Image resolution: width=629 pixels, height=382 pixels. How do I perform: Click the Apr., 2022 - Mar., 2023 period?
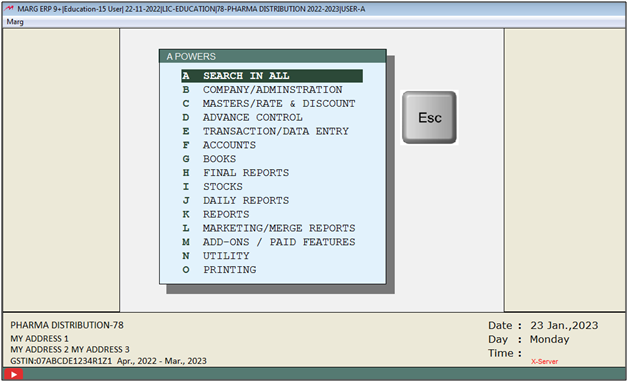(x=162, y=361)
